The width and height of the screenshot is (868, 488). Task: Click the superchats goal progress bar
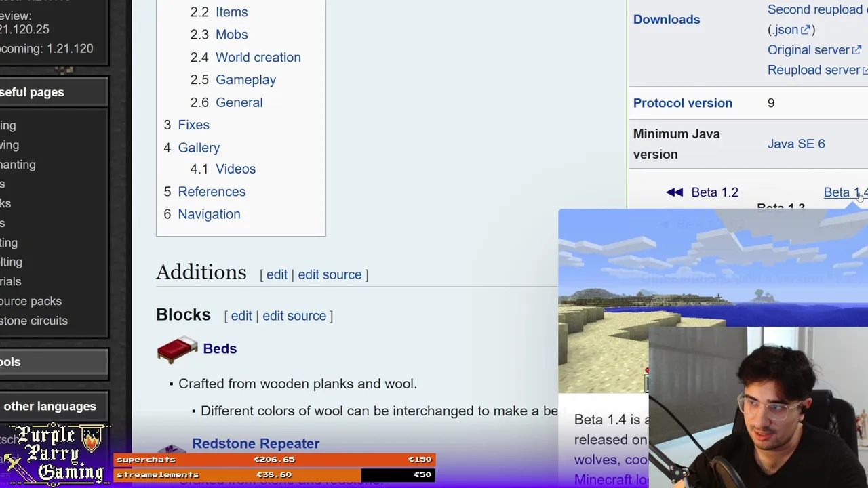[274, 460]
